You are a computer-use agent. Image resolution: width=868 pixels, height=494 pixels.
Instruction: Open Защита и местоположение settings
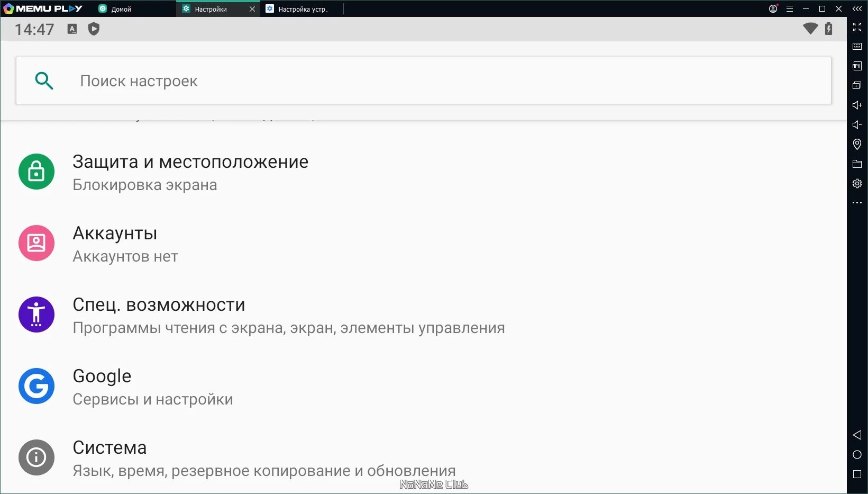pyautogui.click(x=423, y=172)
